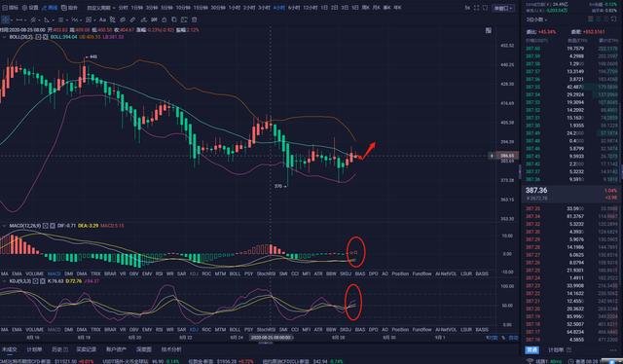623x364 pixels.
Task: Enter full-screen chart mode icon
Action: pos(476,8)
